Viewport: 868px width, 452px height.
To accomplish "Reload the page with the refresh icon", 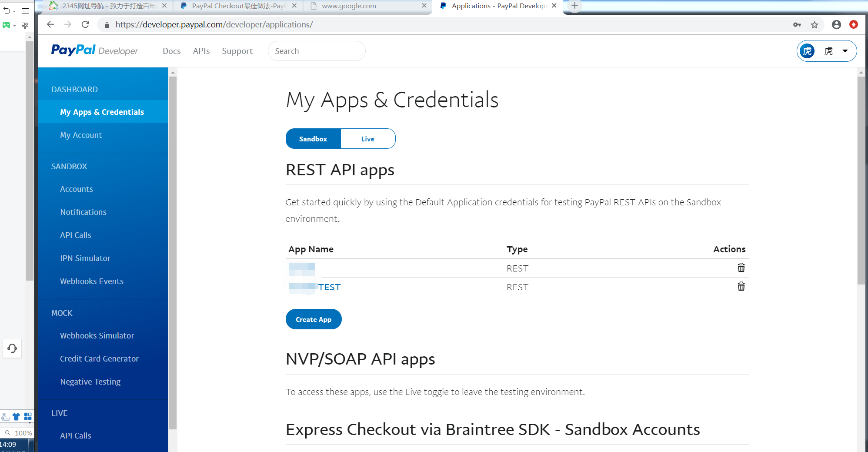I will coord(86,25).
